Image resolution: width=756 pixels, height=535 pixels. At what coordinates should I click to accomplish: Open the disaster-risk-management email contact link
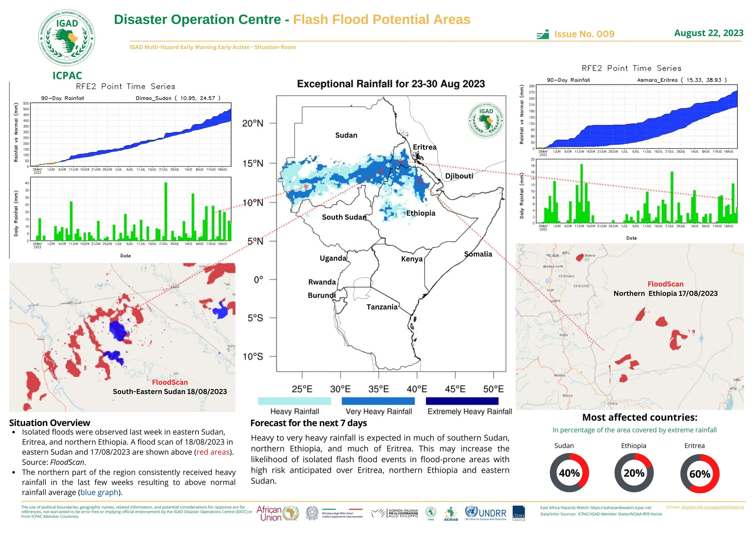click(x=712, y=507)
